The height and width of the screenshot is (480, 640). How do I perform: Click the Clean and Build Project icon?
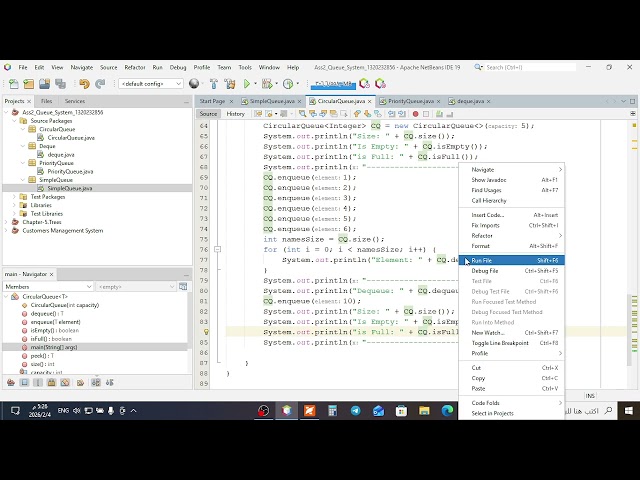tap(229, 84)
